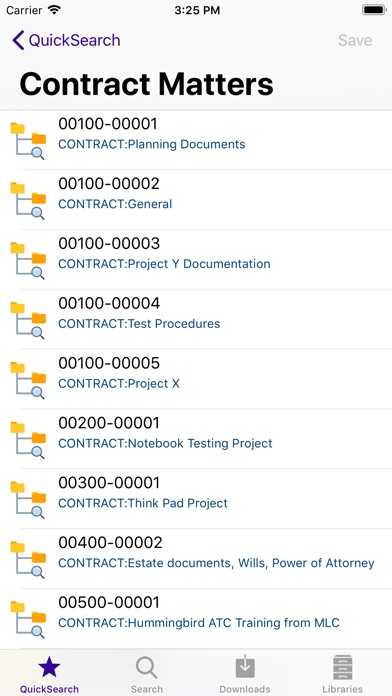Image resolution: width=392 pixels, height=696 pixels.
Task: Open Hummingbird ATC Training from MLC
Action: click(196, 619)
